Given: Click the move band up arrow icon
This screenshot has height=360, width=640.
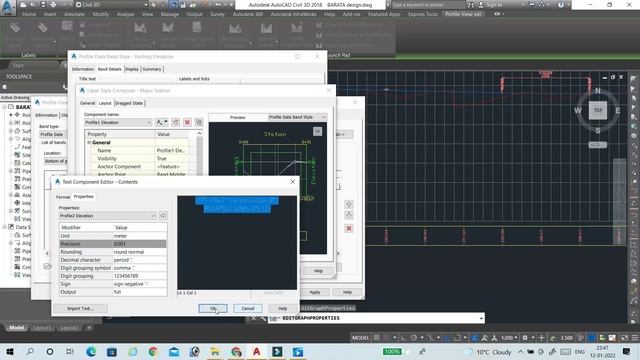Looking at the screenshot, I should [x=349, y=204].
